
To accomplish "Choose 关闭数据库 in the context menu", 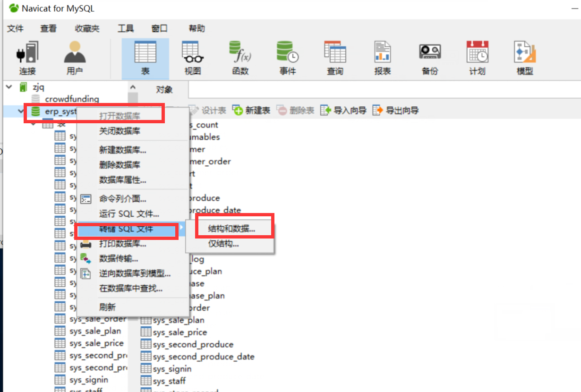I will 133,131.
